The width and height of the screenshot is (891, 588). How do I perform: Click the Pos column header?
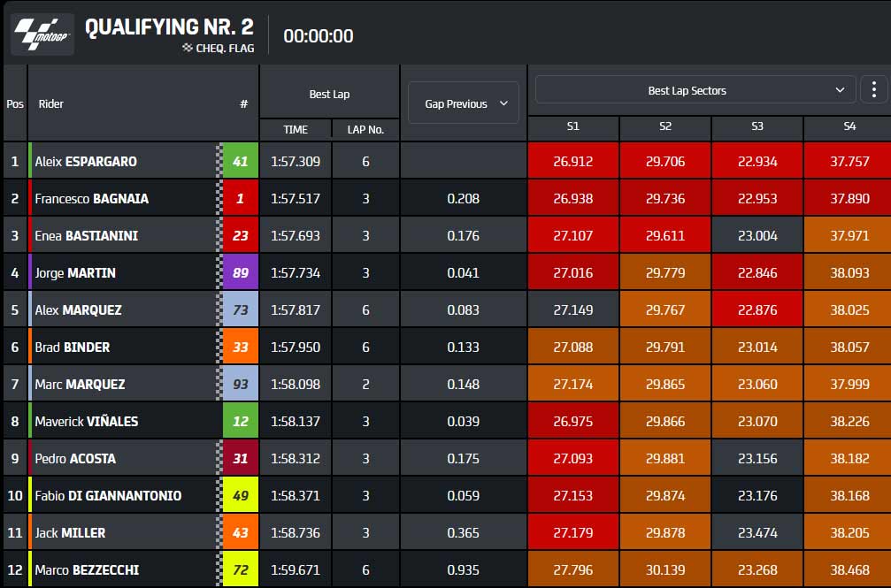15,104
